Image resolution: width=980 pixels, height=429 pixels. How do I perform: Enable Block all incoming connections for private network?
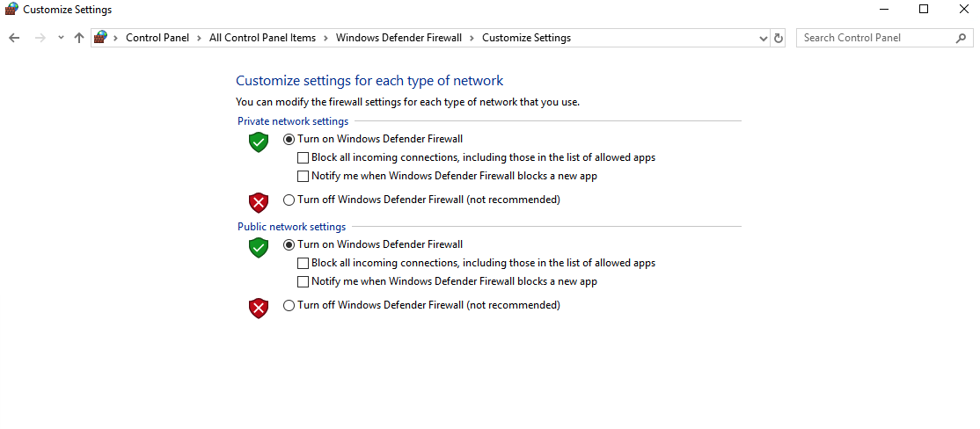pos(304,158)
